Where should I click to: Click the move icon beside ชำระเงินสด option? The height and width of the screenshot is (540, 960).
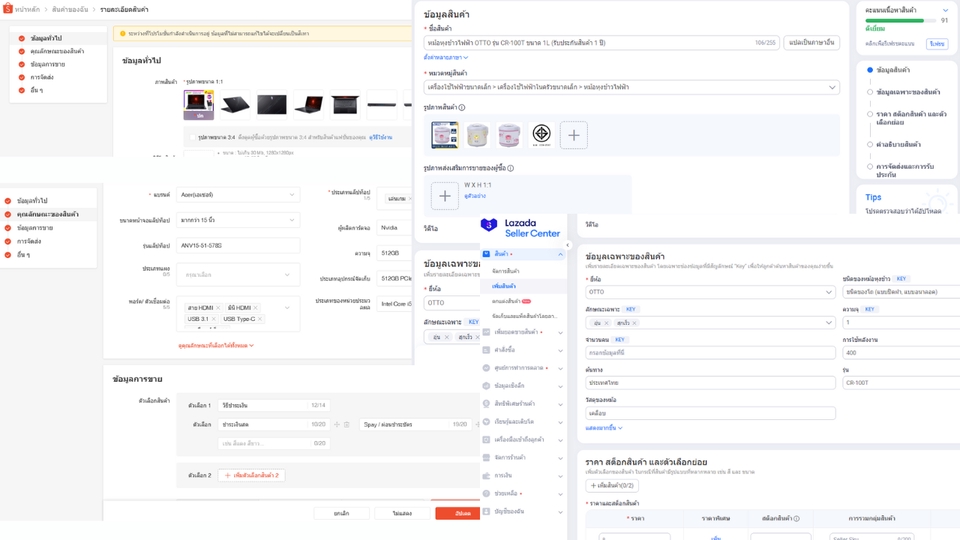[x=337, y=424]
